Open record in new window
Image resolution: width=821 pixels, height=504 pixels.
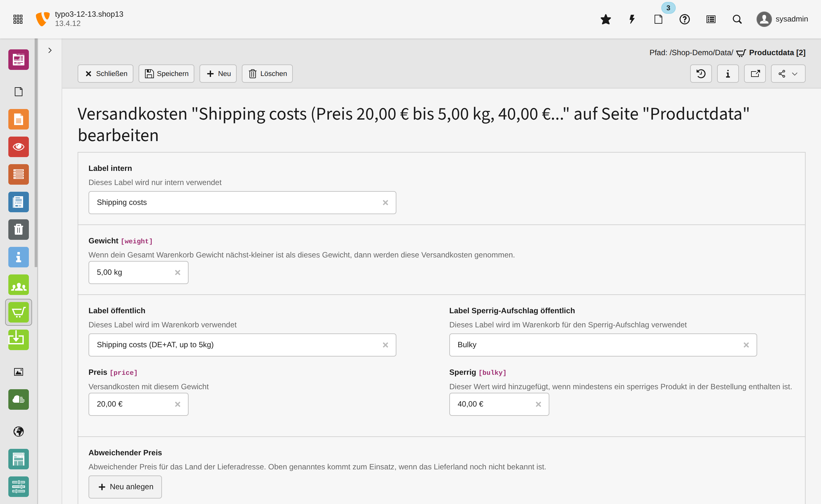click(x=755, y=74)
